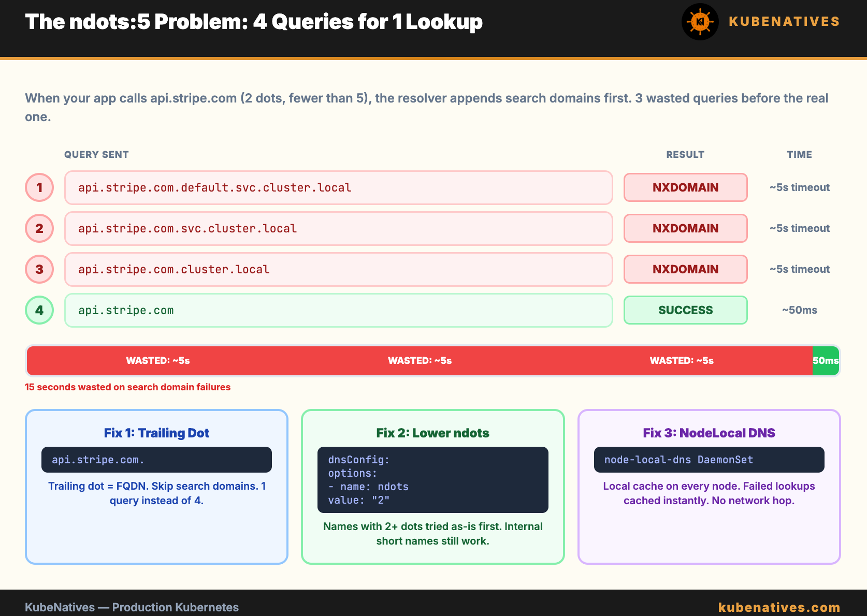The image size is (867, 616).
Task: Select query api.stripe.com.cluster.local
Action: [x=339, y=269]
